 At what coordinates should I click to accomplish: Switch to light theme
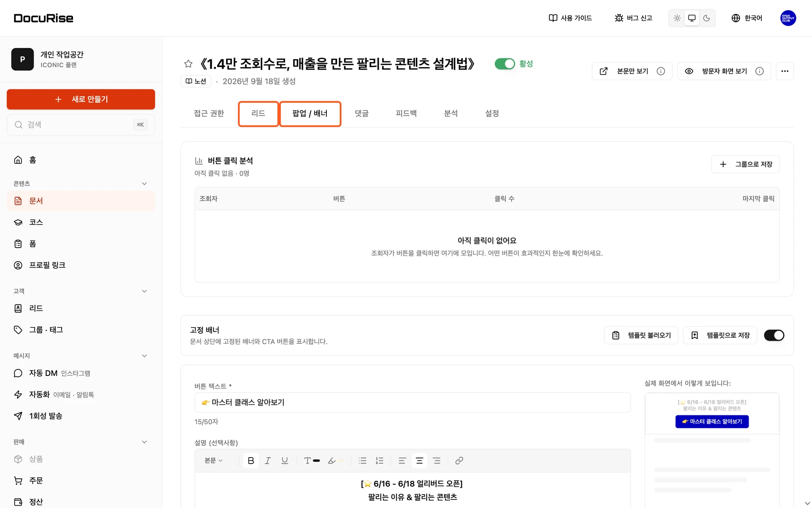tap(677, 18)
